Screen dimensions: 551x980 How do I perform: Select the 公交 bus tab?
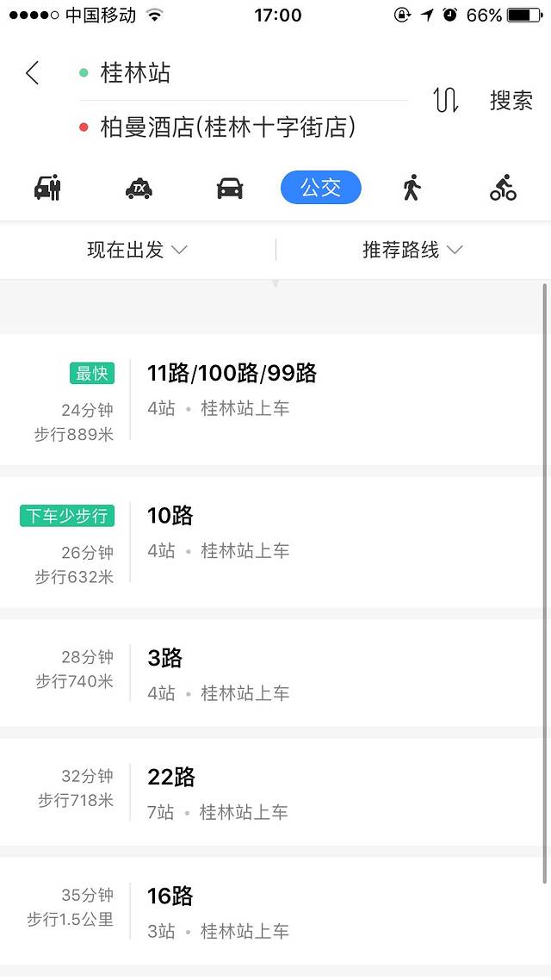[x=321, y=187]
